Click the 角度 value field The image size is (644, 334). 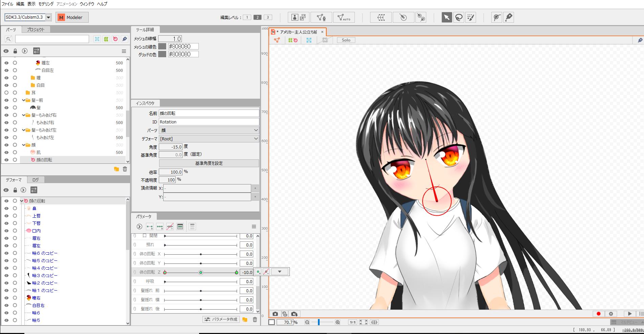[171, 147]
